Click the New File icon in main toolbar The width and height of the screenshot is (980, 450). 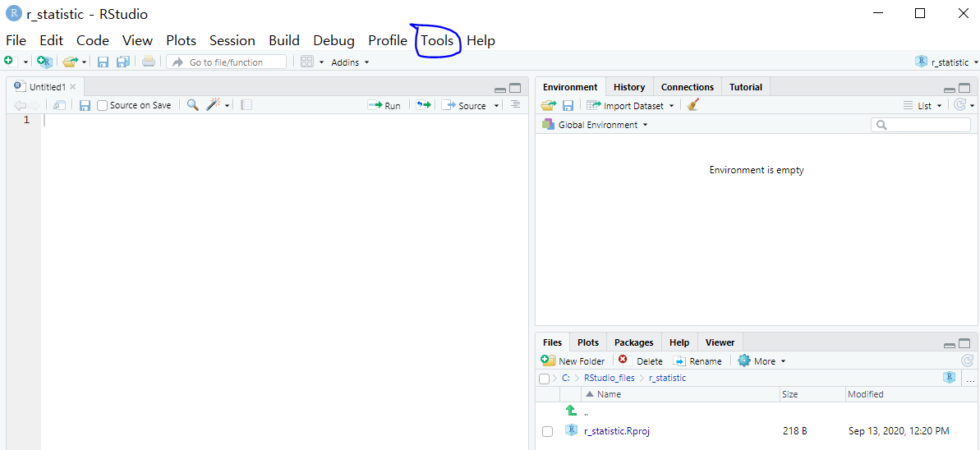click(9, 62)
